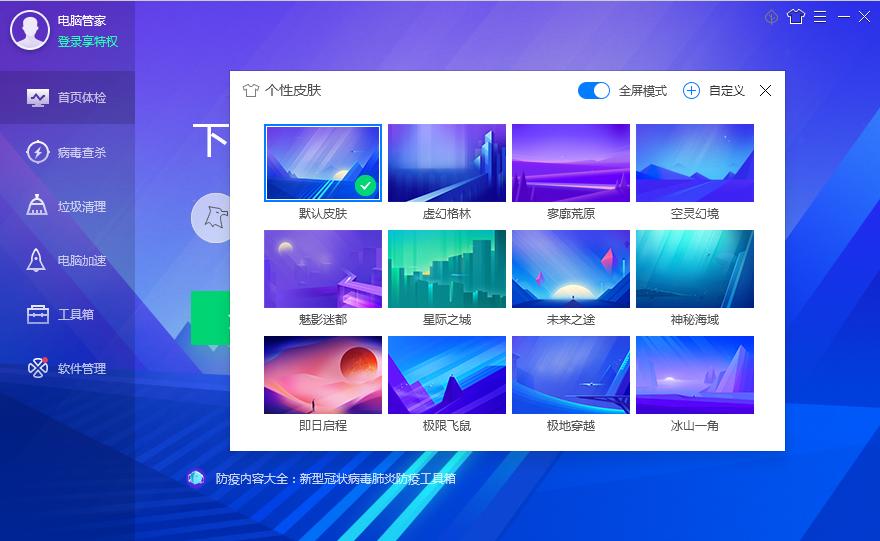Open the 防疫内容大全 toolbox link
Viewport: 880px width, 541px height.
[335, 479]
